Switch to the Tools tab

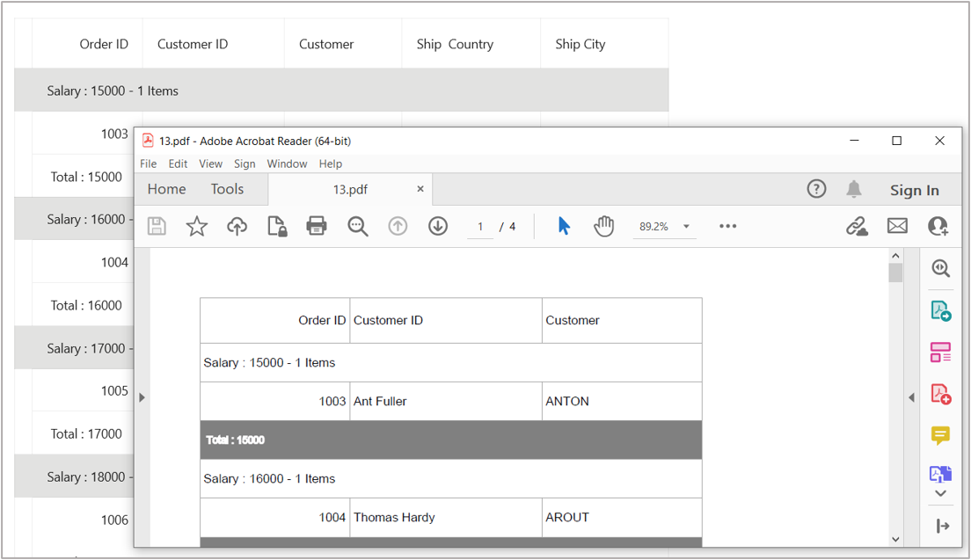click(x=227, y=189)
